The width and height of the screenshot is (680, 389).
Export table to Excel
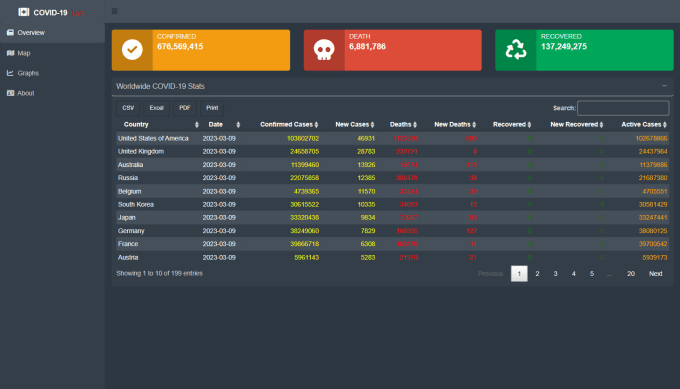(157, 108)
